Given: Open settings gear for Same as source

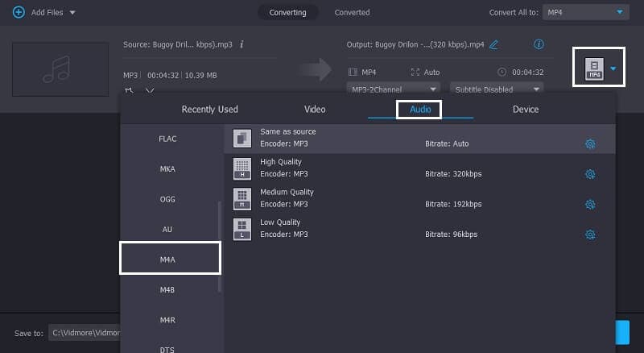Looking at the screenshot, I should tap(590, 144).
